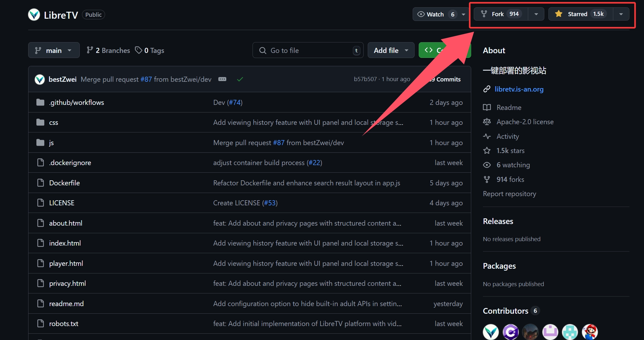Open the main branch selector

click(54, 50)
